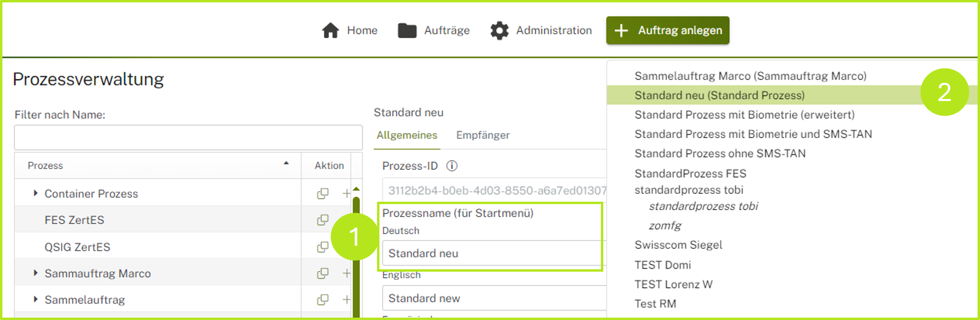Image resolution: width=980 pixels, height=320 pixels.
Task: Expand the Sammelauftrag tree node
Action: coord(36,299)
